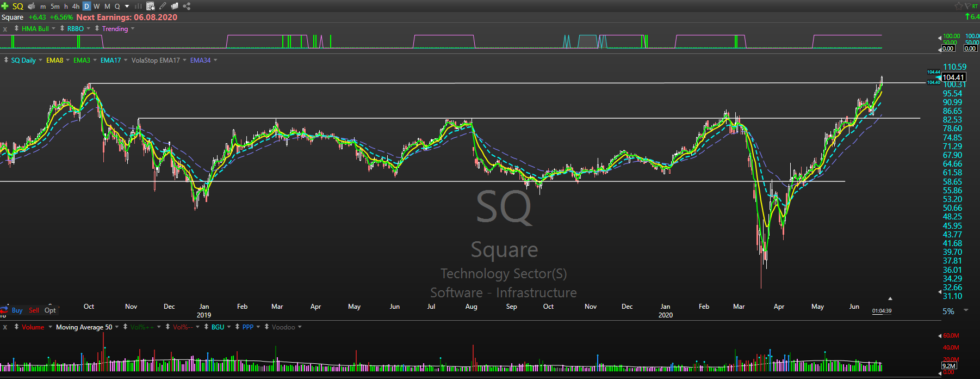Open the timeframe dropdown arrow
Viewport: 980px width, 379px height.
127,7
